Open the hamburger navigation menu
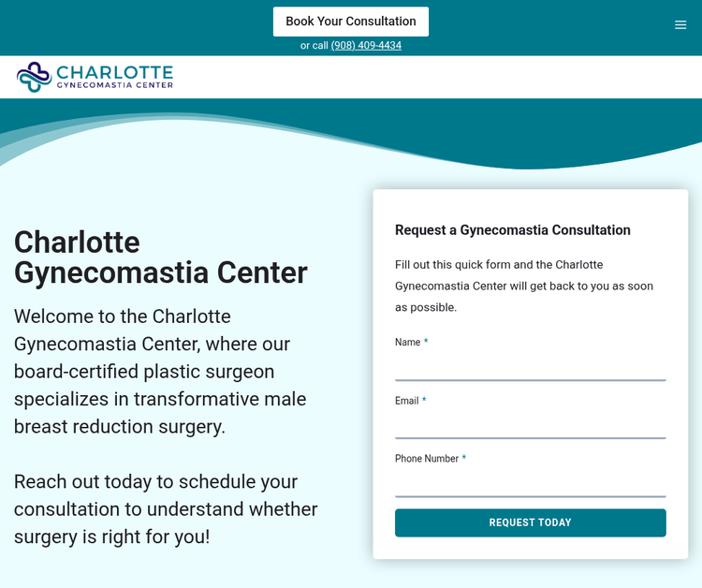Screen dimensions: 702x588 coord(680,25)
